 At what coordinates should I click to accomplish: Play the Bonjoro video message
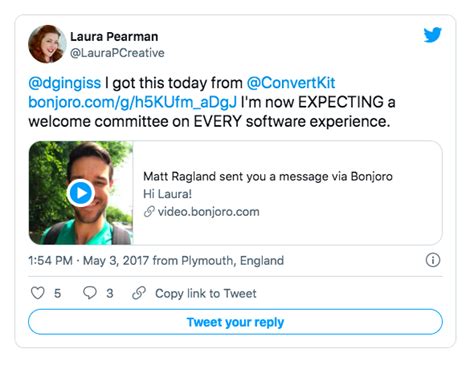[81, 193]
